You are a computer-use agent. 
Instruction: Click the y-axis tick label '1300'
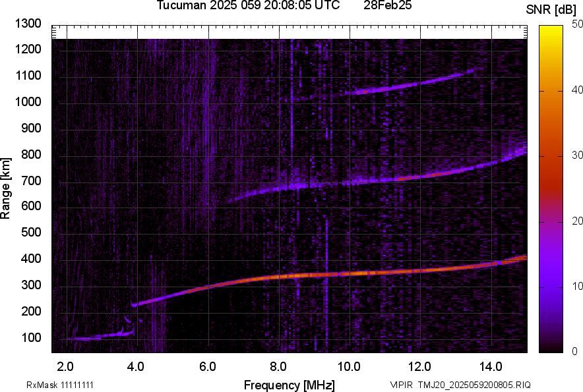(x=28, y=24)
